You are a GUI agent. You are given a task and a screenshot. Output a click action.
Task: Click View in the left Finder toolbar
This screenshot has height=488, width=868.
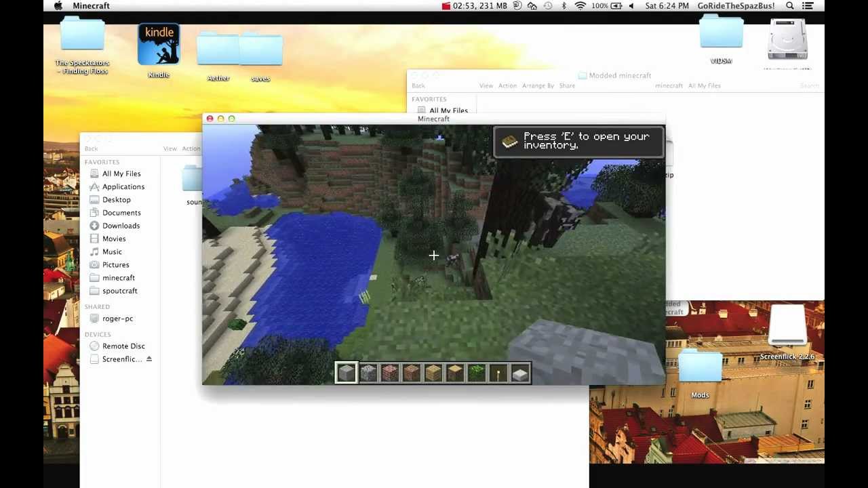(x=170, y=148)
